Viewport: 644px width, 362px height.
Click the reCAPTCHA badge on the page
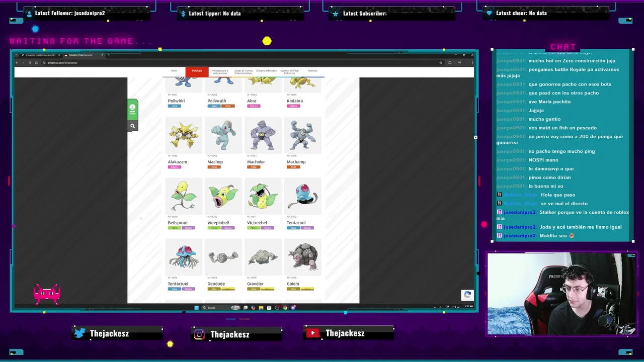(467, 295)
